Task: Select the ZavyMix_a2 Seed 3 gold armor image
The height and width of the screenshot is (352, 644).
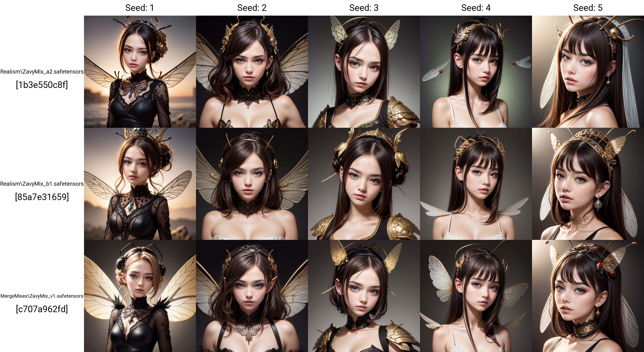Action: coord(364,72)
